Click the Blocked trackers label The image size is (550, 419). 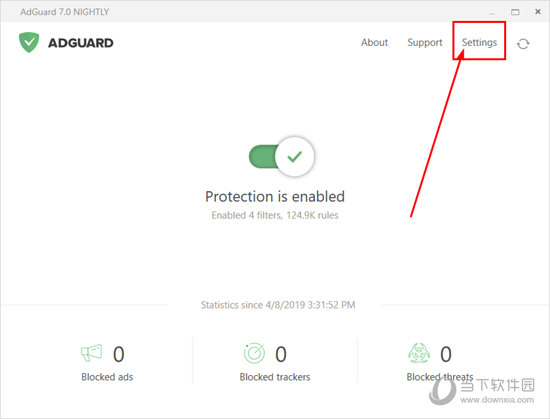[x=275, y=377]
